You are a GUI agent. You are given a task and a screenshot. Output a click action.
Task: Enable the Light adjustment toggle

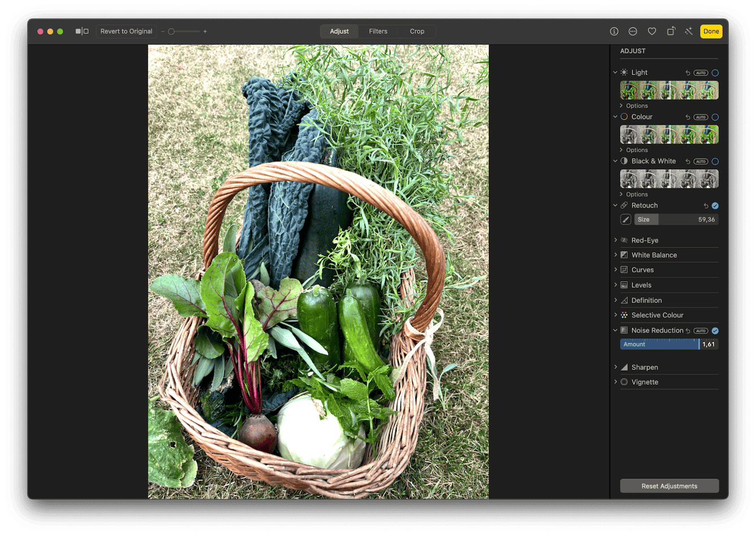pyautogui.click(x=715, y=72)
